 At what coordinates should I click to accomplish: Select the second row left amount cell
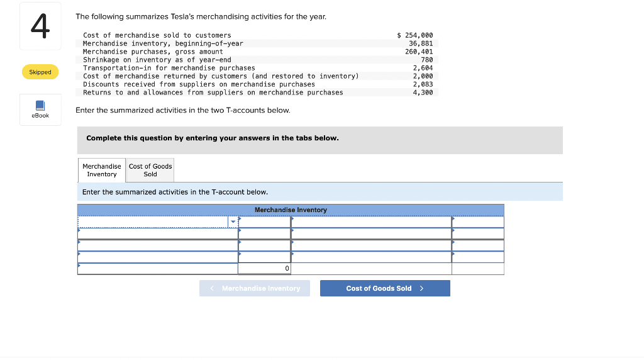(265, 234)
